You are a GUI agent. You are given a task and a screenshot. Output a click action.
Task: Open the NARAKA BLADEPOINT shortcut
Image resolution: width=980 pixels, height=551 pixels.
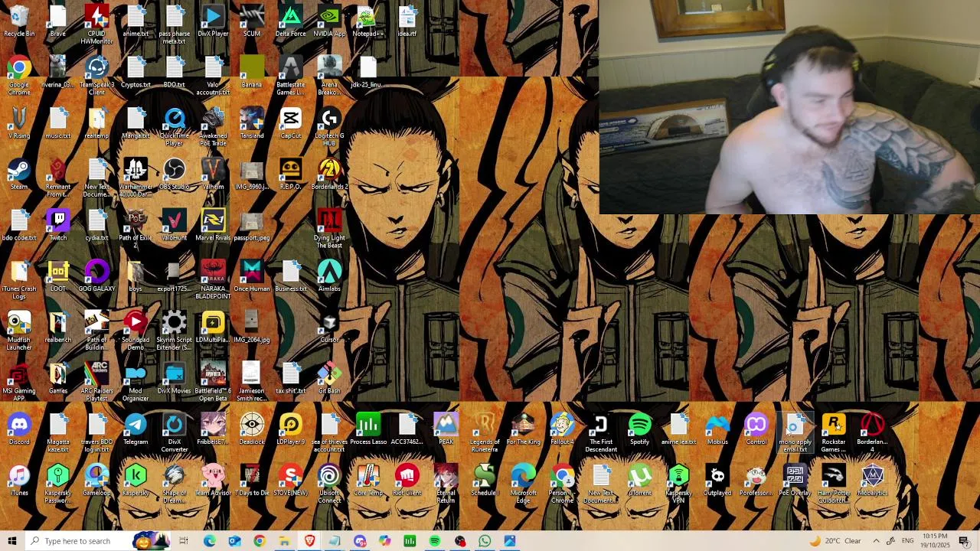click(x=214, y=279)
